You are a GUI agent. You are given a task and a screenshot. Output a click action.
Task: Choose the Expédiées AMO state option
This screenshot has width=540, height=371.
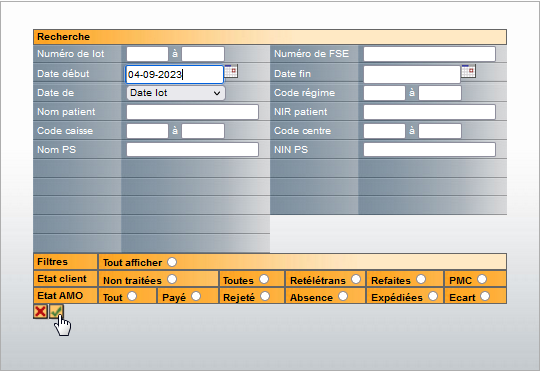tap(433, 296)
